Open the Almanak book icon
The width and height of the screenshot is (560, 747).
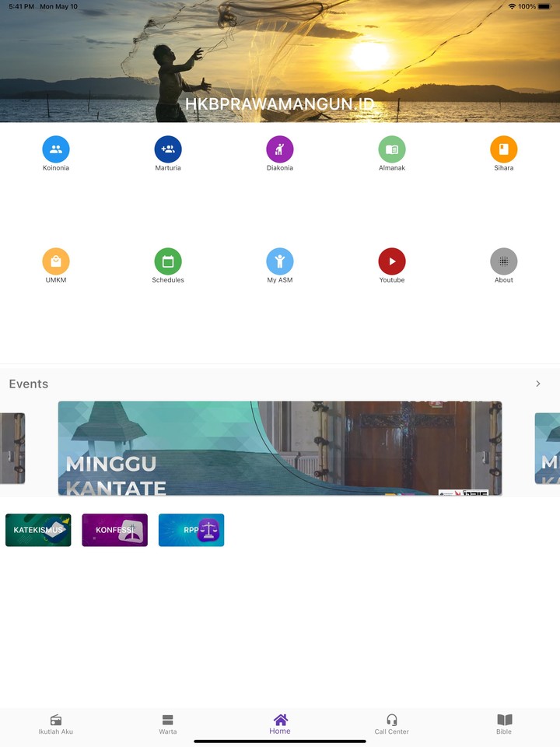392,149
